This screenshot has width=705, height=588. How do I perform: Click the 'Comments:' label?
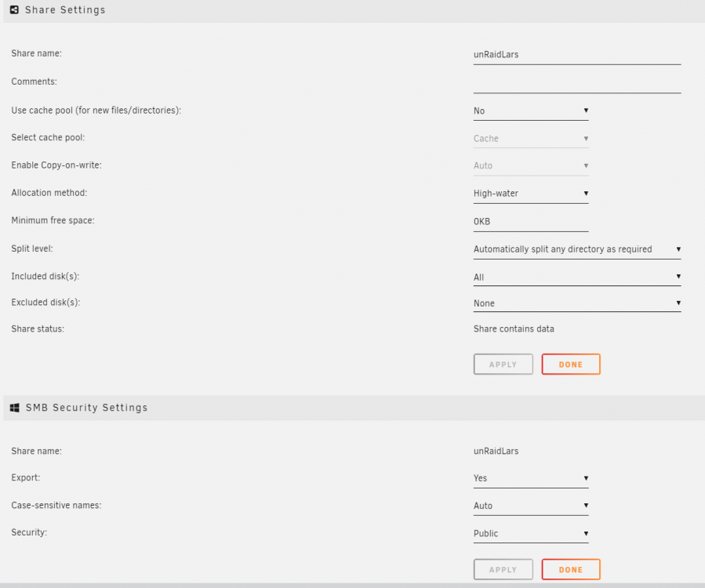pyautogui.click(x=35, y=82)
